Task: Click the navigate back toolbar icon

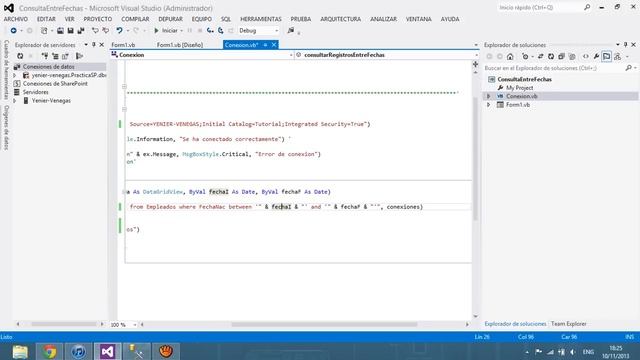Action: [13, 31]
